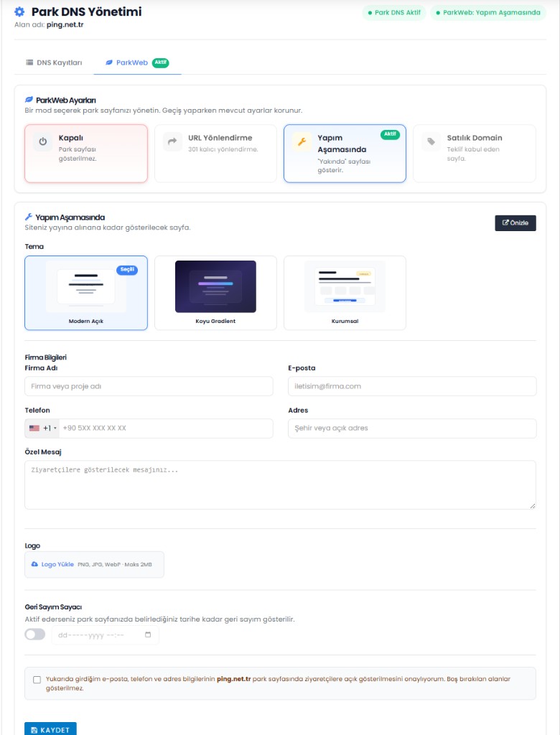Switch to the DNS Kayıtları tab
Viewport: 560px width, 735px height.
point(54,62)
